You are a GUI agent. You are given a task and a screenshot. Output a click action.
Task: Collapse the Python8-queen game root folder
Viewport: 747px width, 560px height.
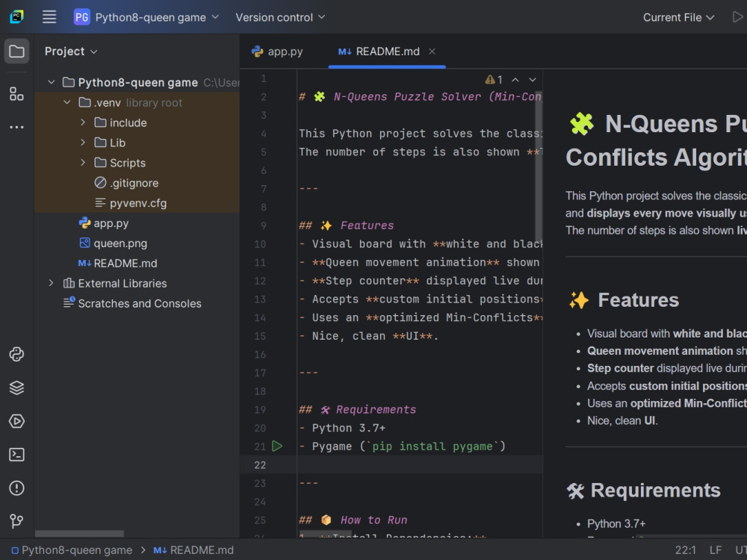tap(51, 82)
